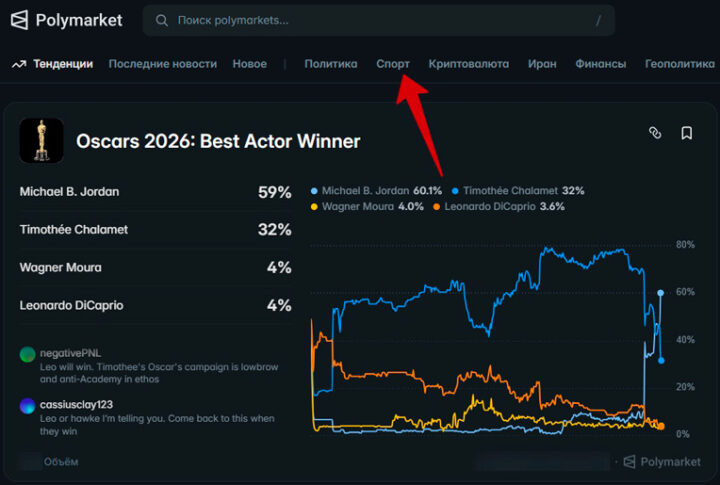Click the Oscar statue thumbnail
720x485 pixels.
(41, 141)
